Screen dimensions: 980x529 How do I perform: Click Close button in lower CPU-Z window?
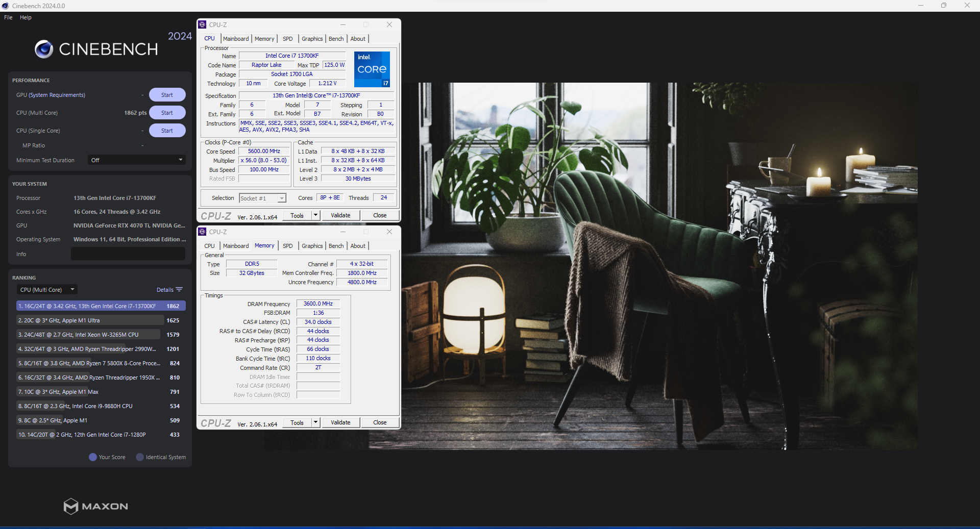pyautogui.click(x=380, y=422)
